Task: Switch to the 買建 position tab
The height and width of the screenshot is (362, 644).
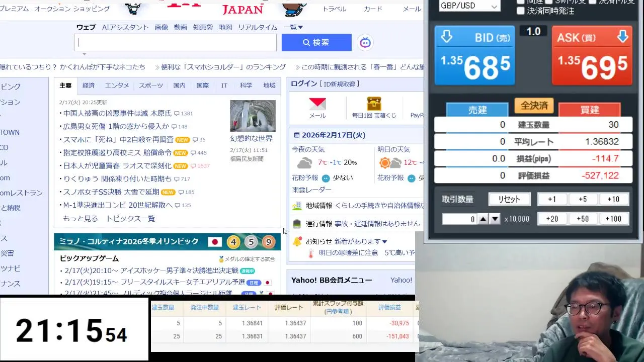Action: pos(590,110)
